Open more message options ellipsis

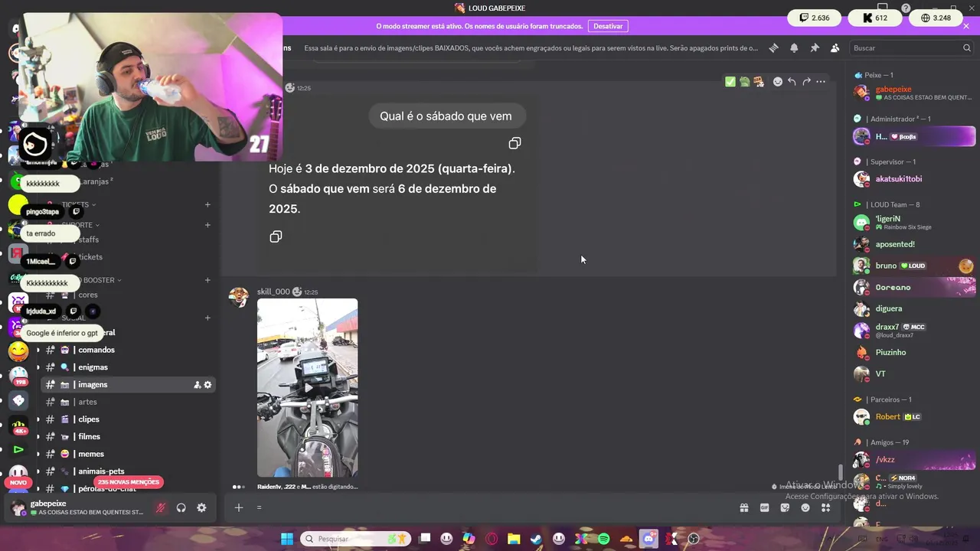point(821,82)
